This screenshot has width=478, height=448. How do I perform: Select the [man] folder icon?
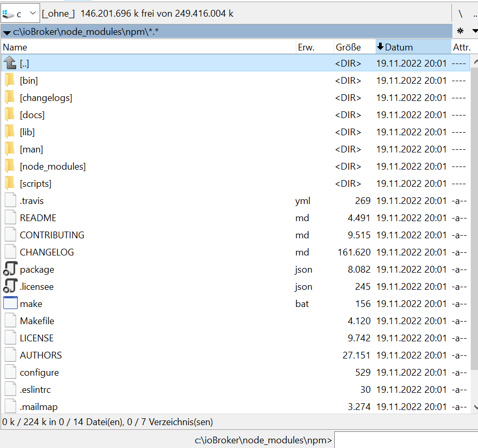[x=10, y=149]
